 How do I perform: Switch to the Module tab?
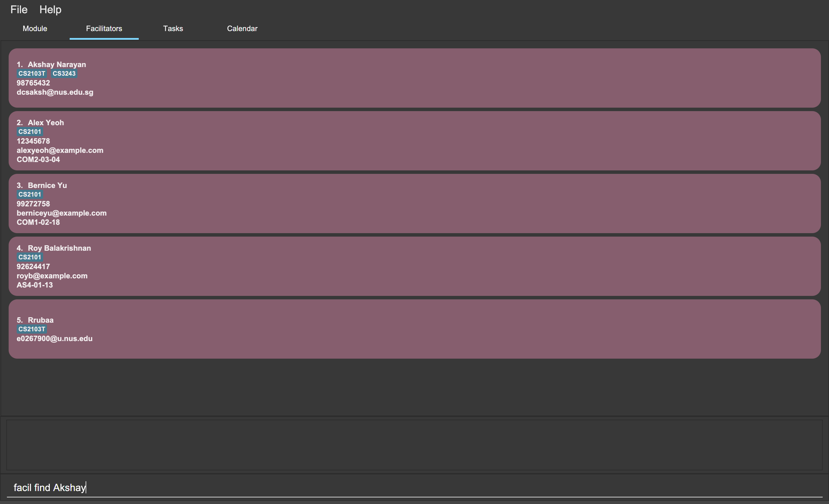pyautogui.click(x=35, y=28)
